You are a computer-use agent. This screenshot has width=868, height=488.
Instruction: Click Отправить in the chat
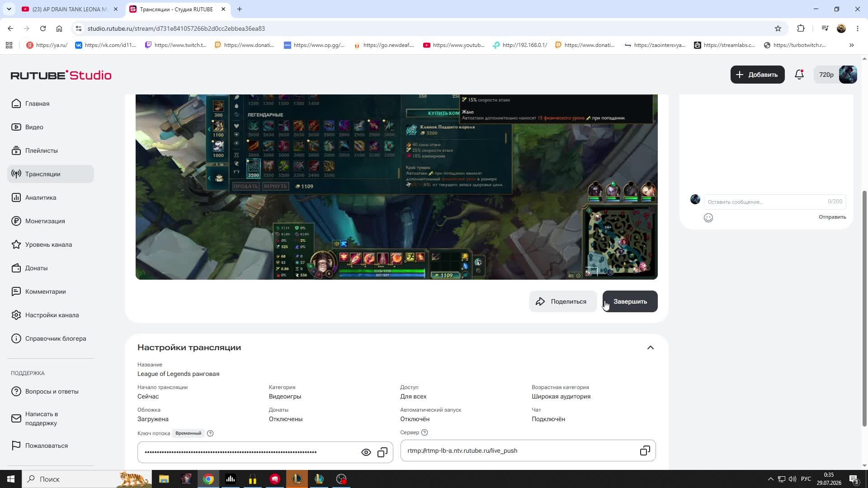click(x=832, y=217)
